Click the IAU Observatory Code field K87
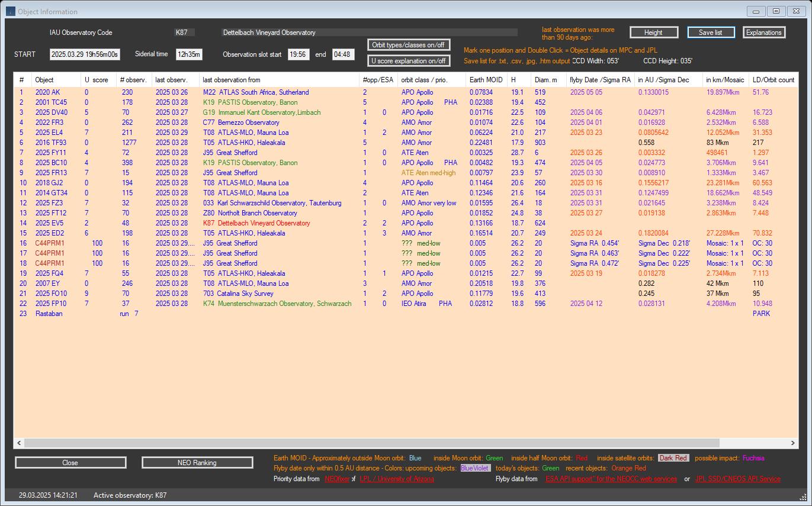The image size is (812, 506). (184, 33)
